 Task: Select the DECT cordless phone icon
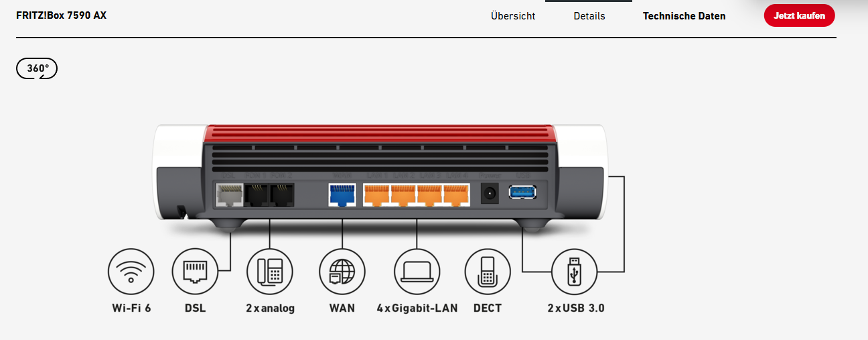coord(488,272)
